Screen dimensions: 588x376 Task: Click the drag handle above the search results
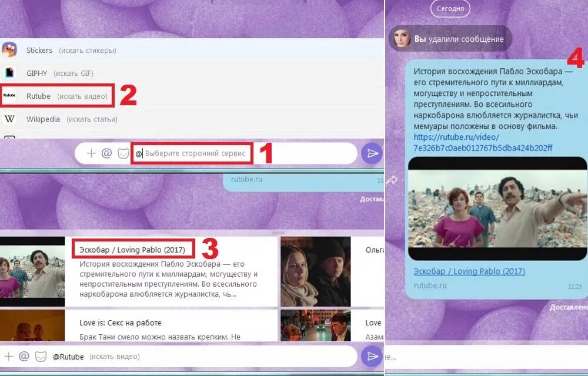[x=278, y=233]
